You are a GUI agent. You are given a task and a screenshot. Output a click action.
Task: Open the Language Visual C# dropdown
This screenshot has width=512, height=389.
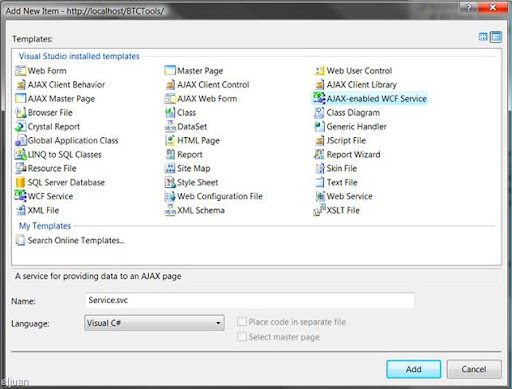(154, 323)
